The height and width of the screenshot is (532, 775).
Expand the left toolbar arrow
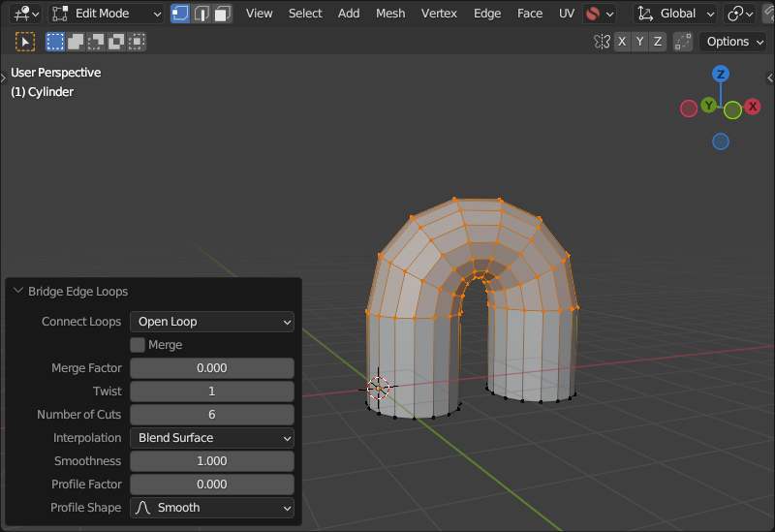3,78
